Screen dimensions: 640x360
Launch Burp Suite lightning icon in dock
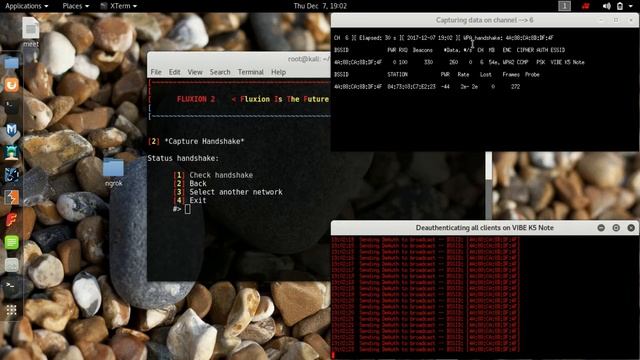point(11,198)
